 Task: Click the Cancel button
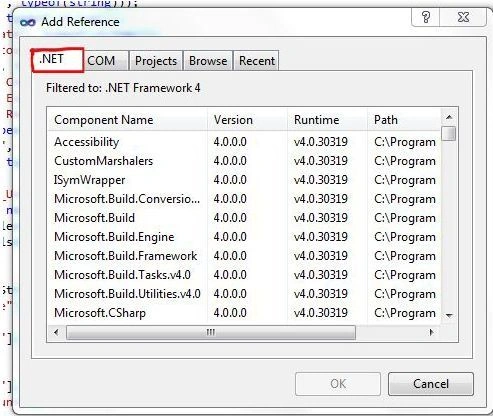coord(431,384)
